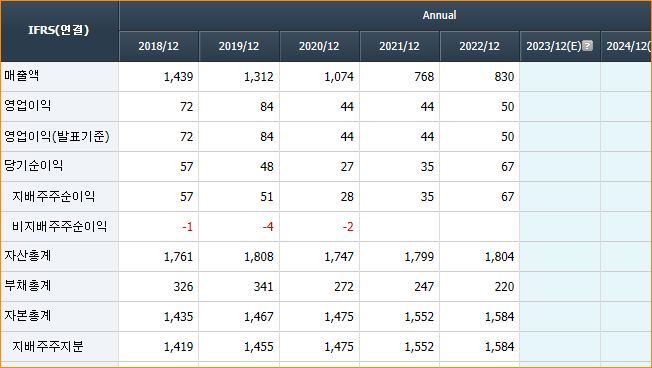
Task: Click the red -4 value
Action: [268, 227]
